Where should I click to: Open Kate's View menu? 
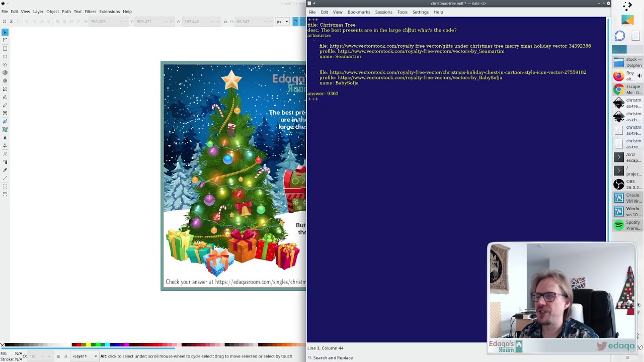pyautogui.click(x=337, y=12)
